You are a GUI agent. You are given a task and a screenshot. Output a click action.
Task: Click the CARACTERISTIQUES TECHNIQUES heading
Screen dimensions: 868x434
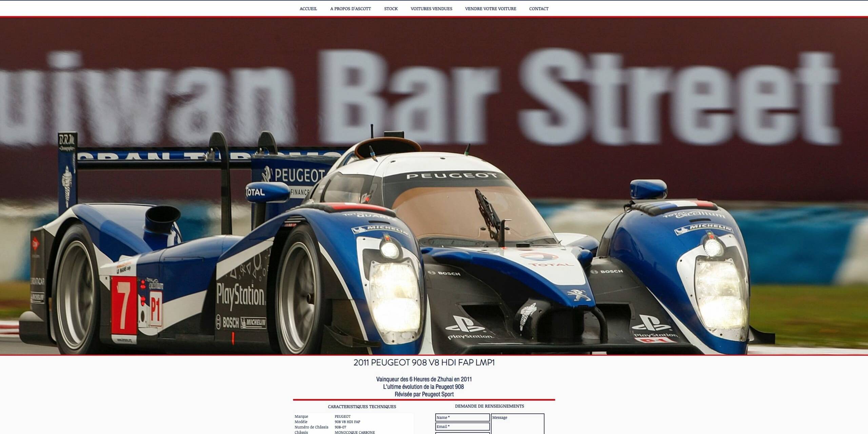coord(362,407)
